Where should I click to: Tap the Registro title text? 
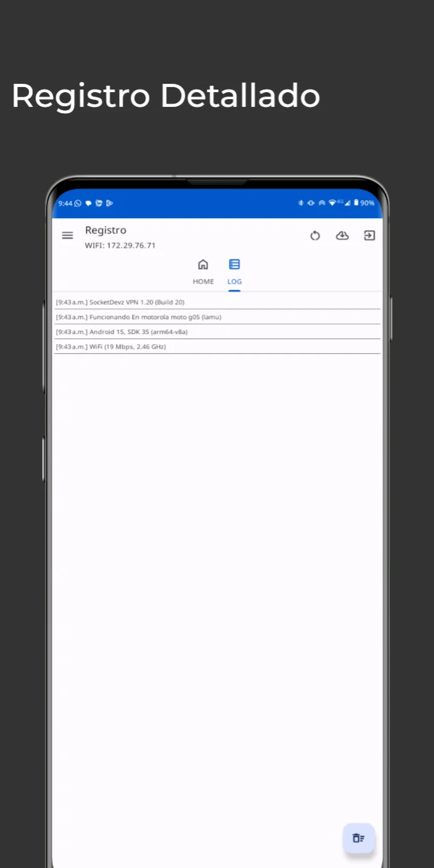(106, 230)
